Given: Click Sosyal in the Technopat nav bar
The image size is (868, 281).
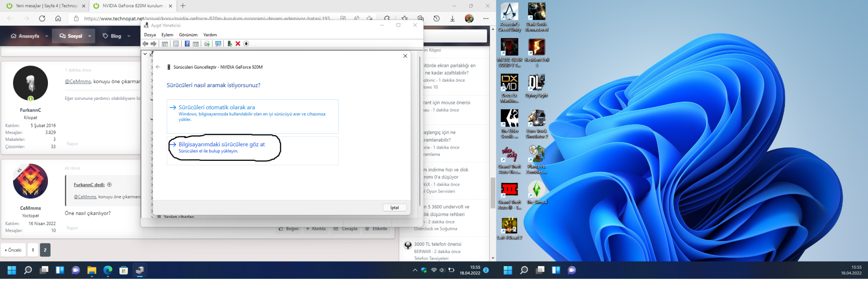Looking at the screenshot, I should click(x=71, y=36).
